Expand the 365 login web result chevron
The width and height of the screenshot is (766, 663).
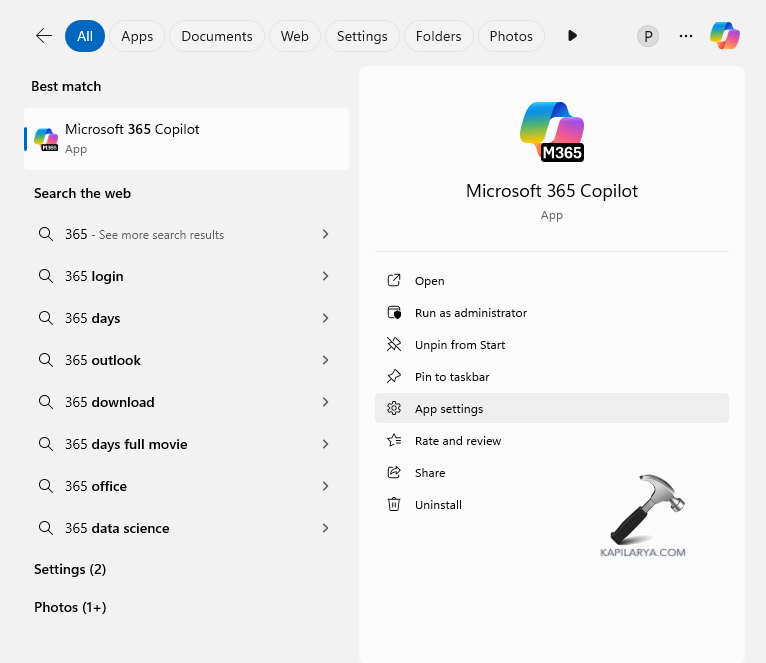click(325, 276)
